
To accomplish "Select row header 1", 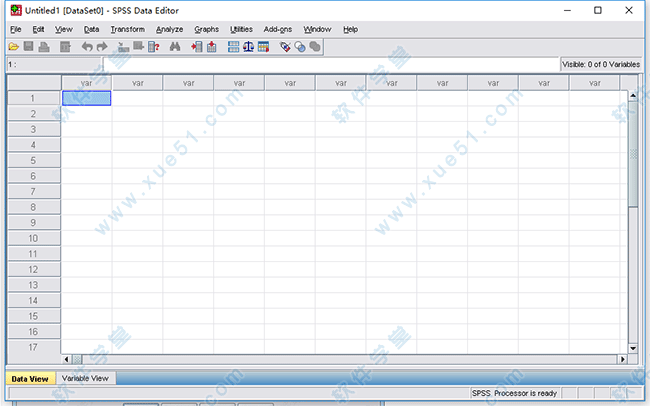I will pyautogui.click(x=34, y=98).
